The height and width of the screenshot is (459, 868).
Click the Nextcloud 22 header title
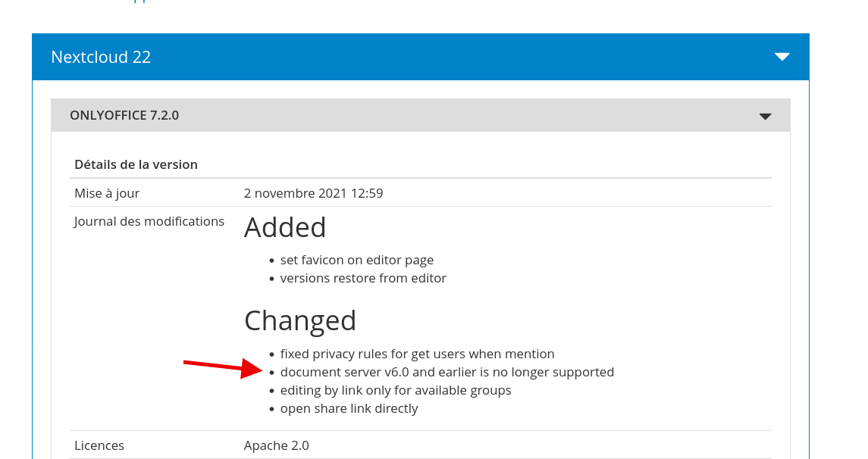[101, 57]
